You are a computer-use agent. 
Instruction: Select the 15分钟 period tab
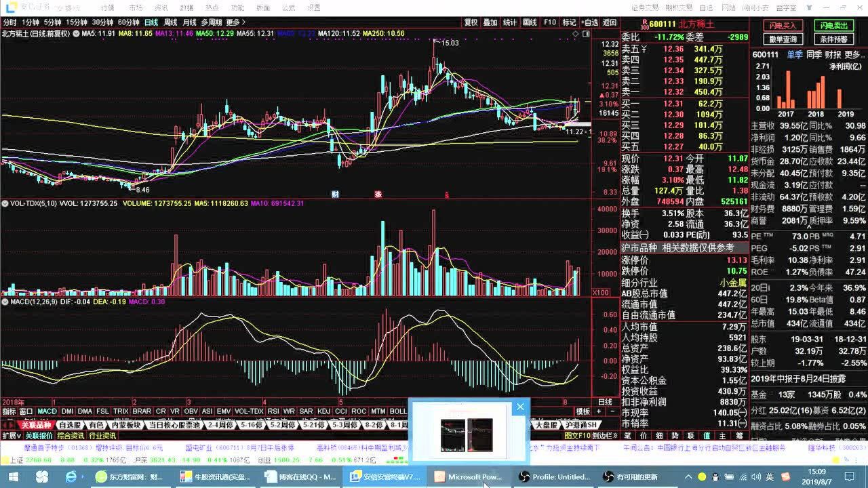[x=77, y=22]
